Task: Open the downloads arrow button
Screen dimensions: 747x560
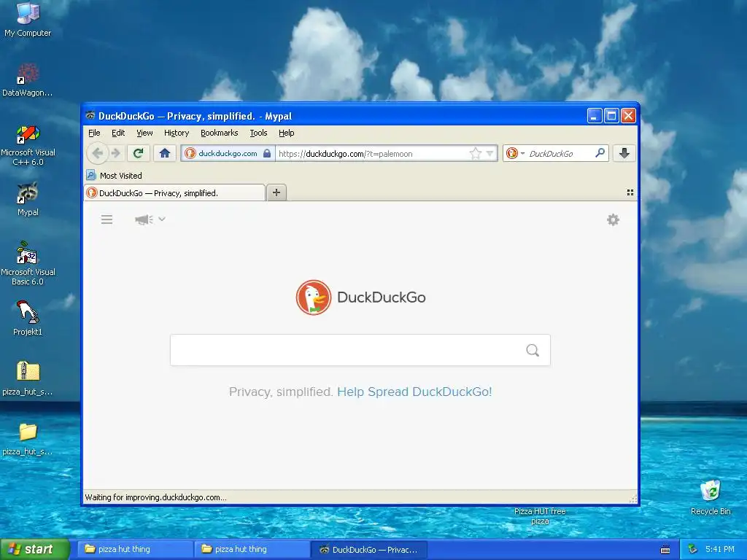Action: click(624, 153)
